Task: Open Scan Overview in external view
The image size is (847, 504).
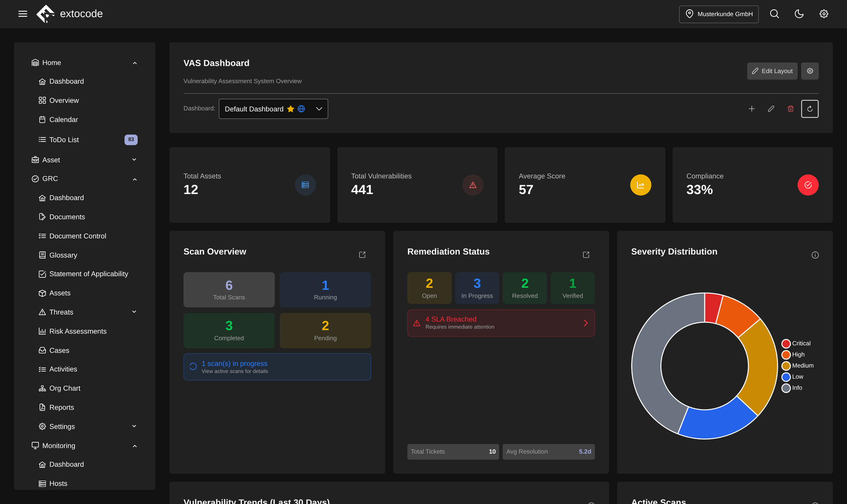Action: tap(362, 255)
